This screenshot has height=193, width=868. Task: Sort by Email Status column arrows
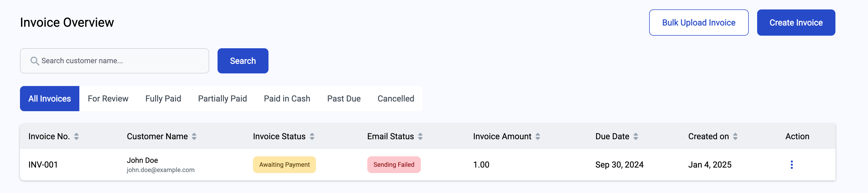pyautogui.click(x=420, y=137)
